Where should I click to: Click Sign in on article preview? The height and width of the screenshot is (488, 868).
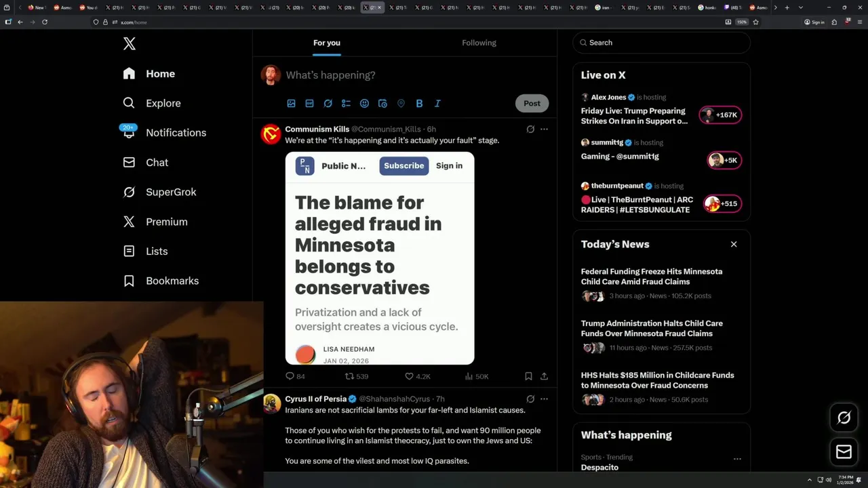pos(449,166)
